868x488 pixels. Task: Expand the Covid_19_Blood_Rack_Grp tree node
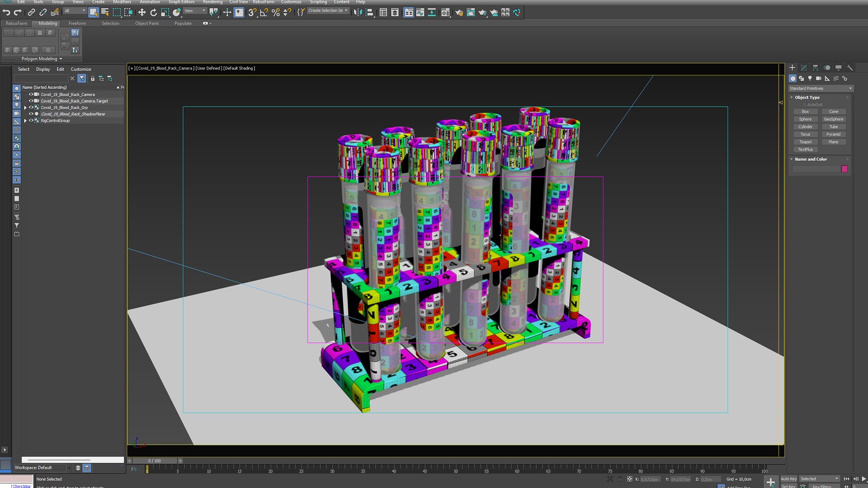25,108
